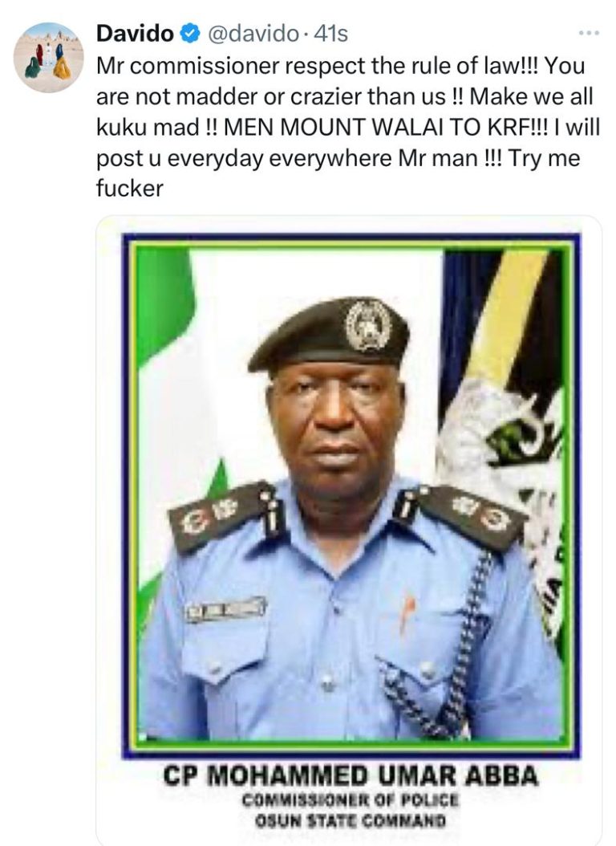616x846 pixels.
Task: Click the police cap badge emblem
Action: click(x=367, y=326)
